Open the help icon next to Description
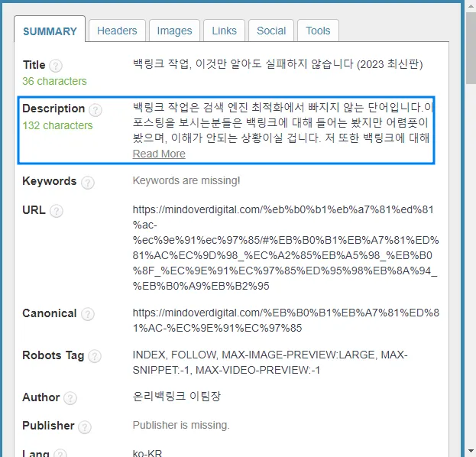 click(x=96, y=109)
